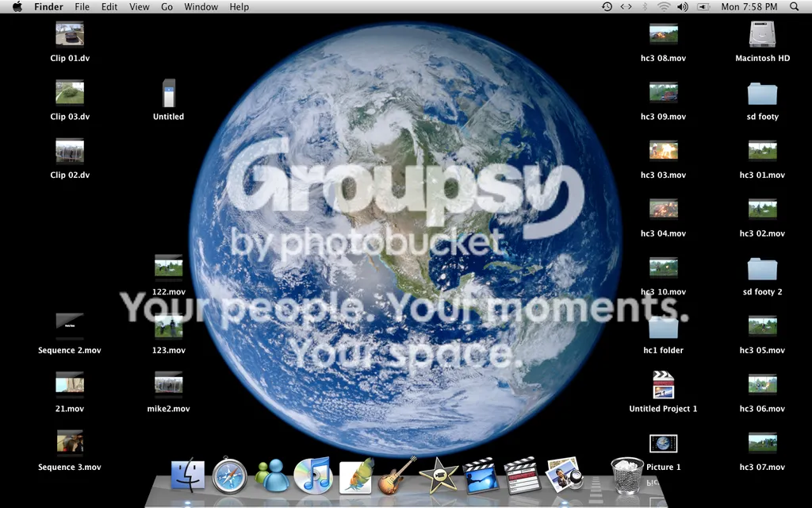Open iMovie HD blue clapperboard in Dock
This screenshot has width=812, height=508.
coord(480,475)
